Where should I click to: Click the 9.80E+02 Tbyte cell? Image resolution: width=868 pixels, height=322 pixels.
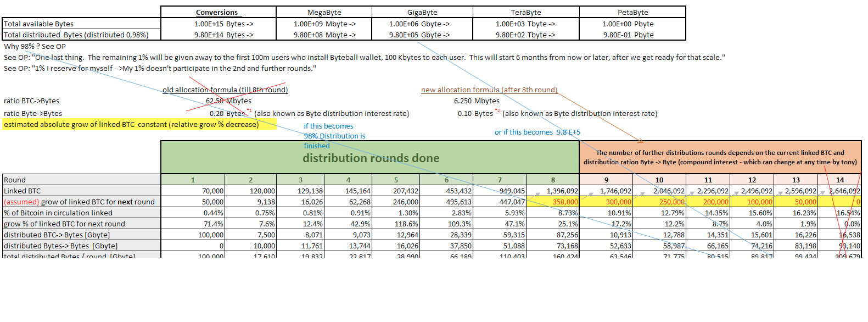click(526, 35)
